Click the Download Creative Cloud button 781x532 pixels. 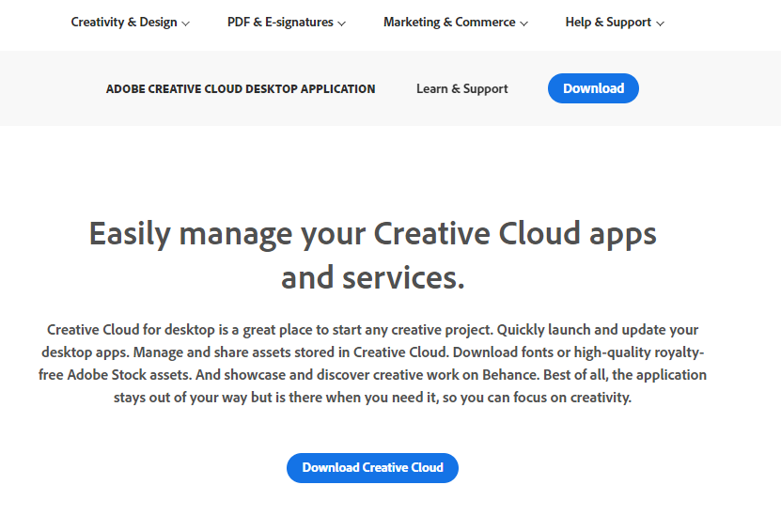[372, 468]
